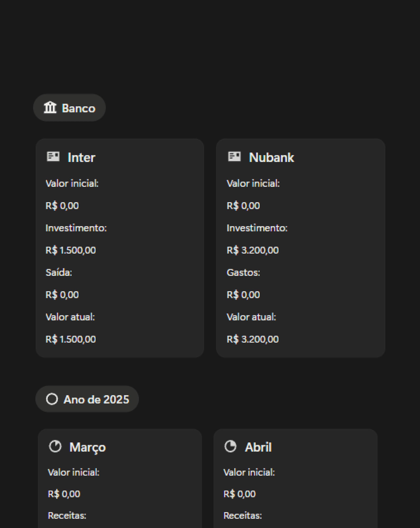Click the bank building icon beside Banco
The width and height of the screenshot is (420, 528).
point(50,107)
